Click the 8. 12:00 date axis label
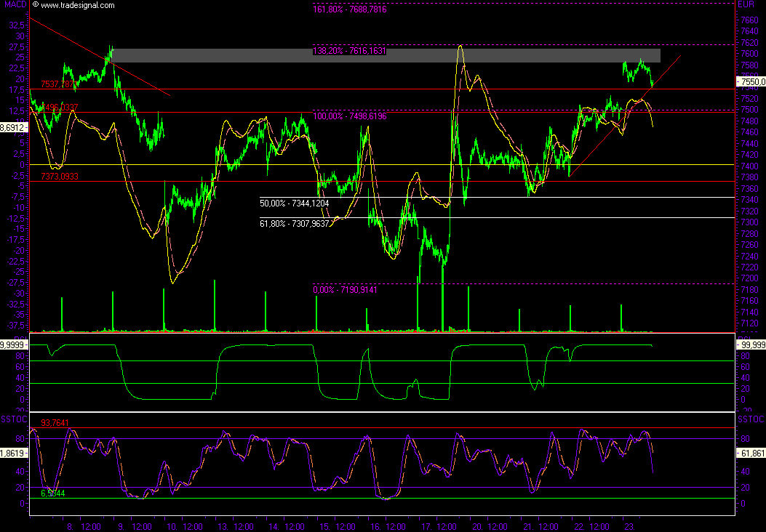The image size is (766, 532). (84, 527)
